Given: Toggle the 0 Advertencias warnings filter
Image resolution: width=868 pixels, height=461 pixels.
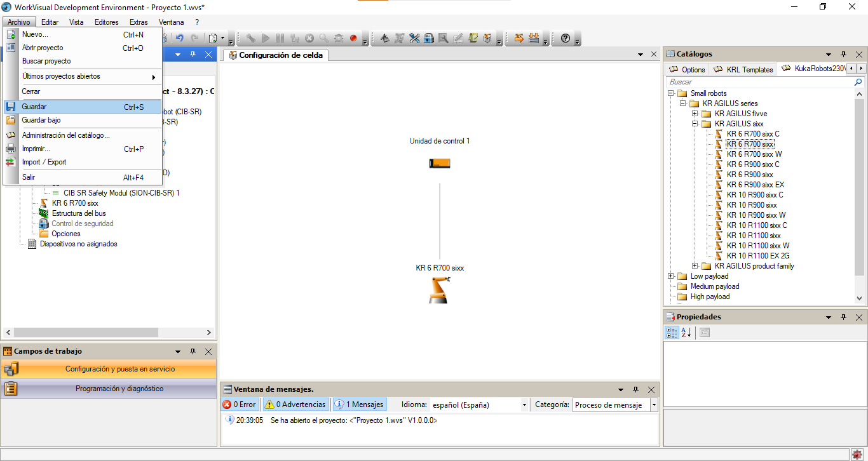Looking at the screenshot, I should pos(295,404).
